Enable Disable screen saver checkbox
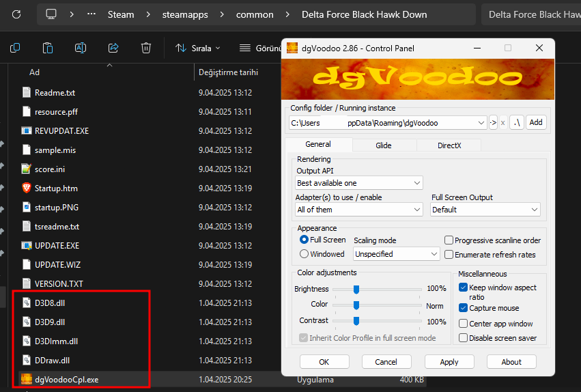Image resolution: width=581 pixels, height=392 pixels. tap(463, 338)
